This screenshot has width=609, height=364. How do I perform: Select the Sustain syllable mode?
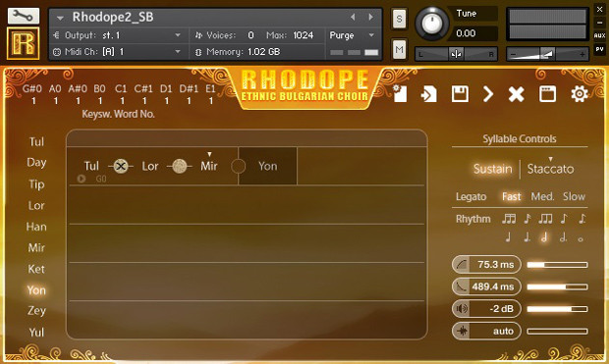493,169
